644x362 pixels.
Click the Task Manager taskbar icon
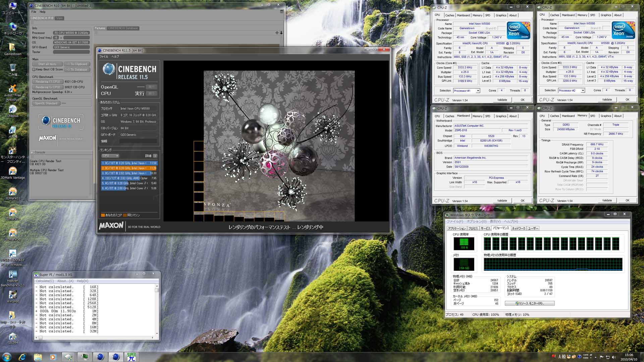click(x=84, y=357)
